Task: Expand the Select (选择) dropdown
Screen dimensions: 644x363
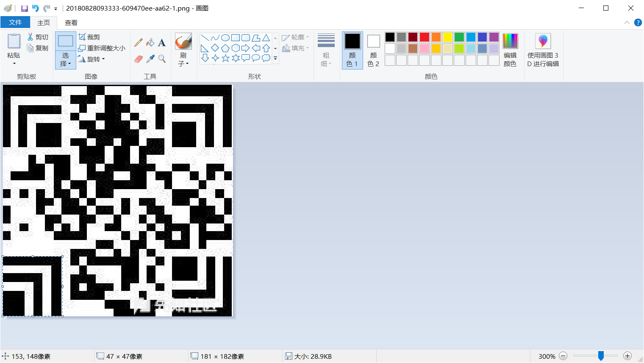Action: coord(65,60)
